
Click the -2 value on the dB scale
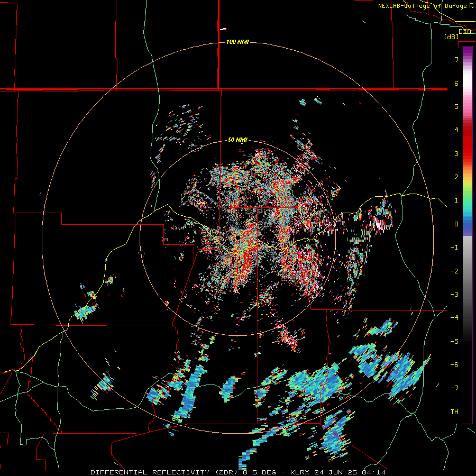(454, 271)
